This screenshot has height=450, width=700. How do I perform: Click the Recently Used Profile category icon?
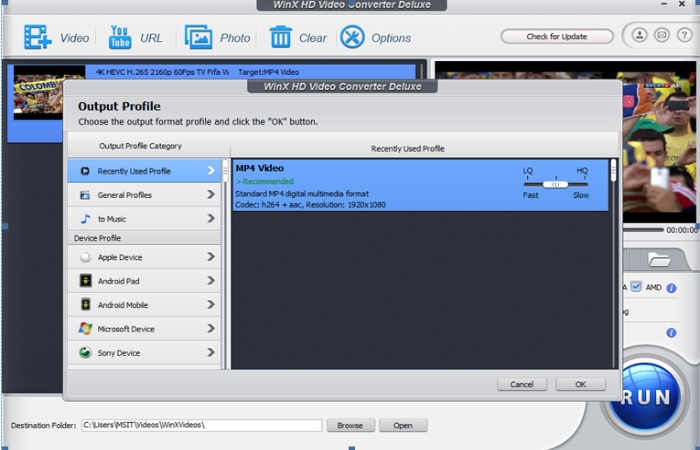(85, 171)
